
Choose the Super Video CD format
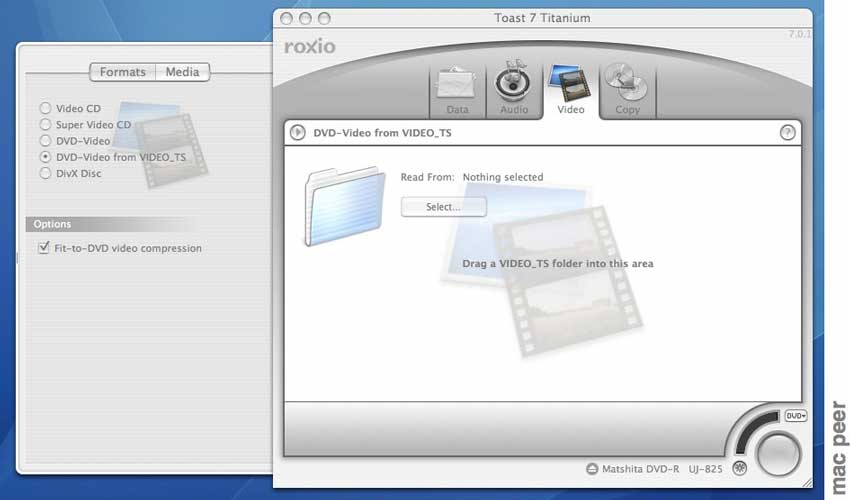tap(46, 125)
